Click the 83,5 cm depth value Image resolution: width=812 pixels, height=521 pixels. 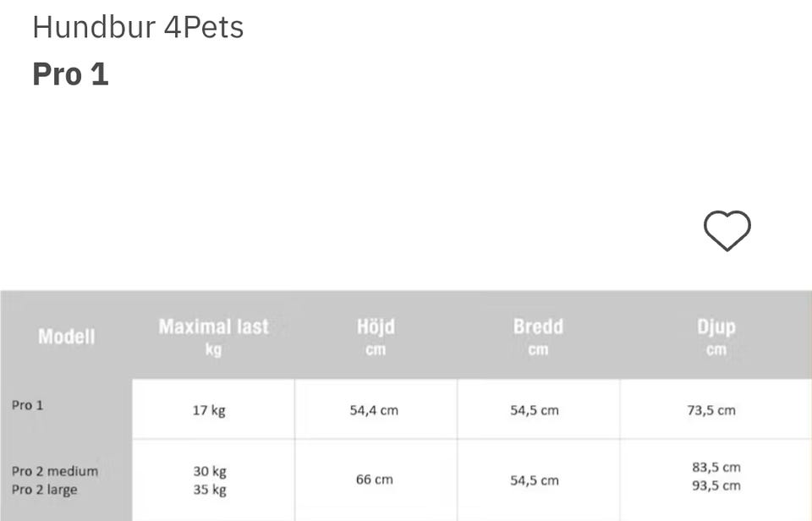point(716,467)
